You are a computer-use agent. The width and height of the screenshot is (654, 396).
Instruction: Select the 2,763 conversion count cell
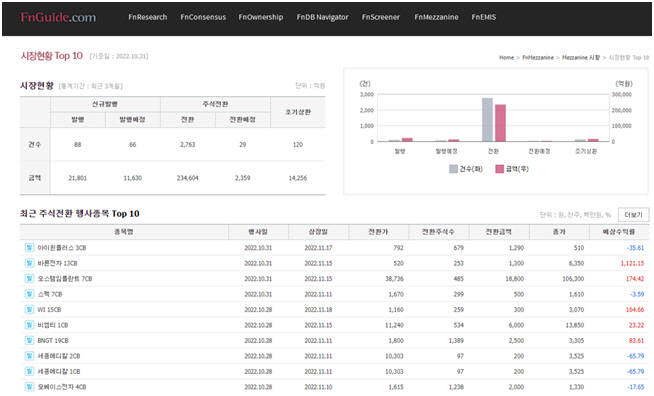pyautogui.click(x=188, y=145)
